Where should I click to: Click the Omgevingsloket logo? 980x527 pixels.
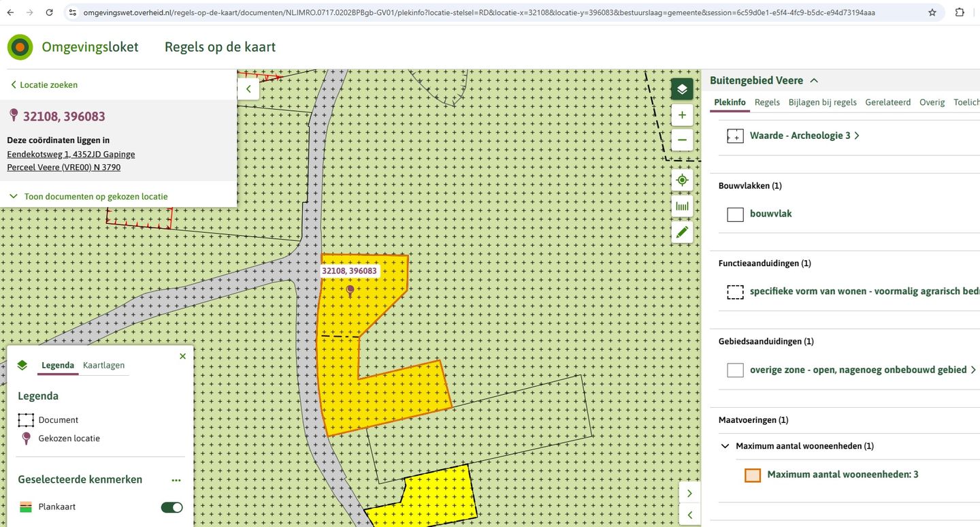(20, 47)
